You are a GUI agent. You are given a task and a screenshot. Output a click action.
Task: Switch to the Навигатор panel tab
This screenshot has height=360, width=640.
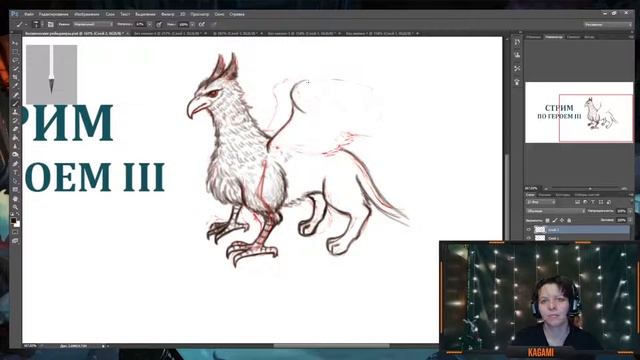[x=554, y=37]
